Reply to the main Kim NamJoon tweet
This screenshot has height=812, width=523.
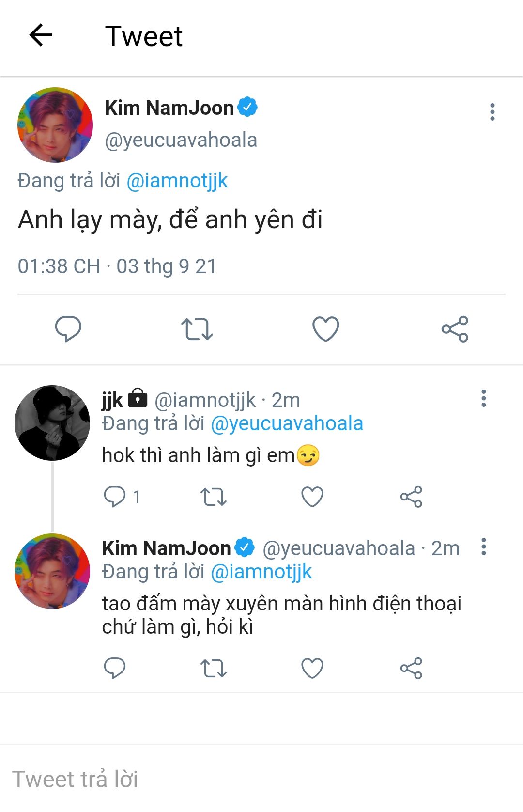click(x=68, y=329)
